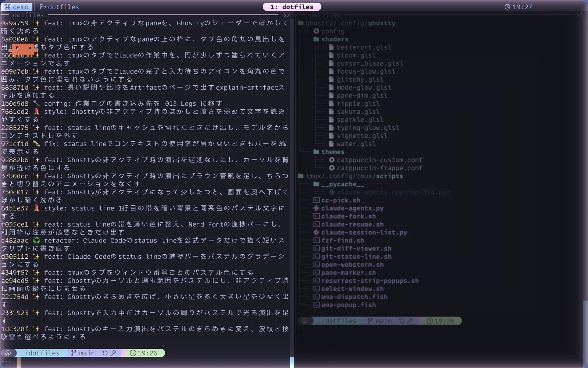588x368 pixels.
Task: Click the main branch label in right pane prompt
Action: click(x=384, y=321)
